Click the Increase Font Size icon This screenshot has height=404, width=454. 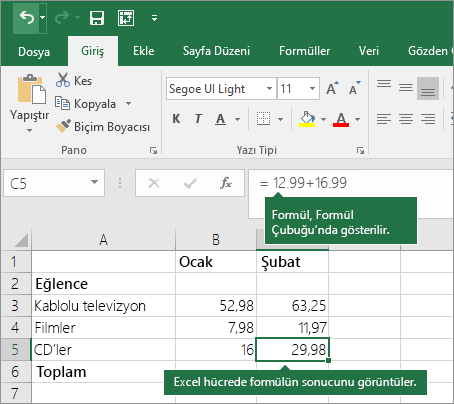[x=332, y=88]
